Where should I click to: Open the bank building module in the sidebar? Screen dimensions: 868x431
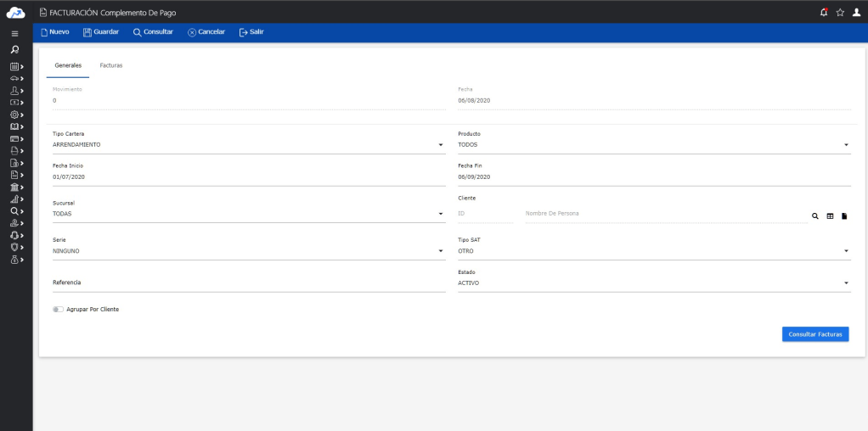14,186
